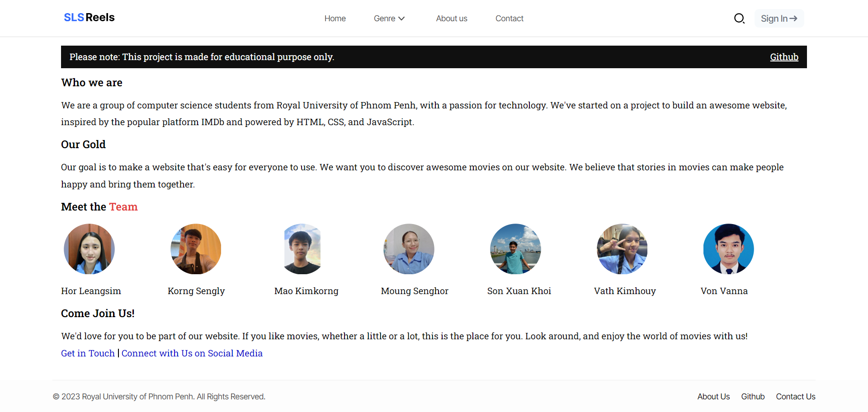Open the About us nav item
This screenshot has width=868, height=412.
click(451, 19)
